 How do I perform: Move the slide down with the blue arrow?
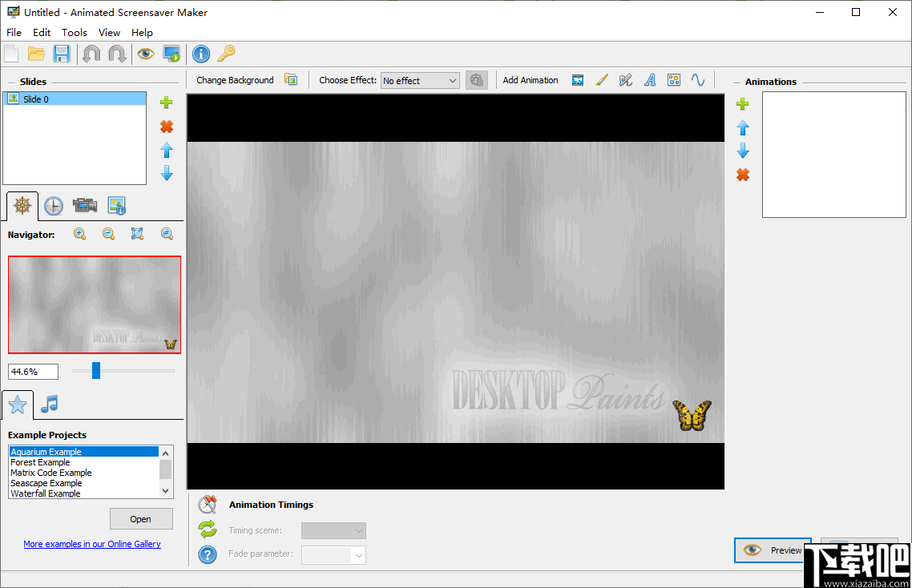click(167, 173)
